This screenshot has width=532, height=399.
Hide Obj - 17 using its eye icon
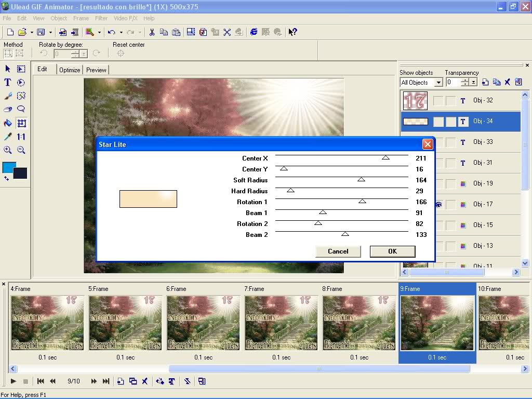[x=438, y=204]
